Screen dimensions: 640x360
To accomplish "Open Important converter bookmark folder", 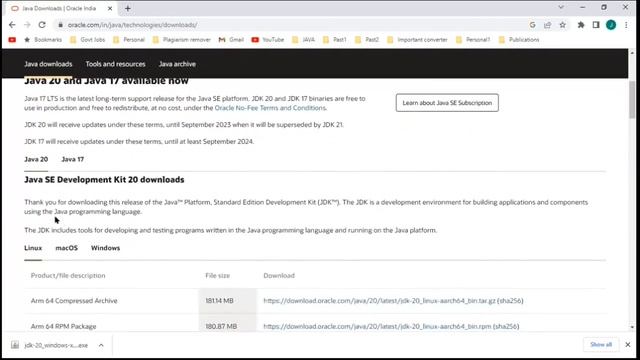I will coord(417,40).
